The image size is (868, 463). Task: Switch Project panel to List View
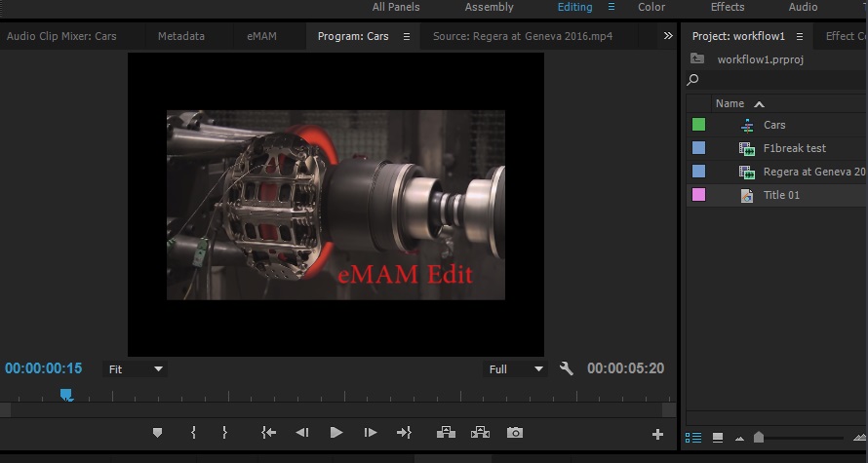click(x=693, y=438)
